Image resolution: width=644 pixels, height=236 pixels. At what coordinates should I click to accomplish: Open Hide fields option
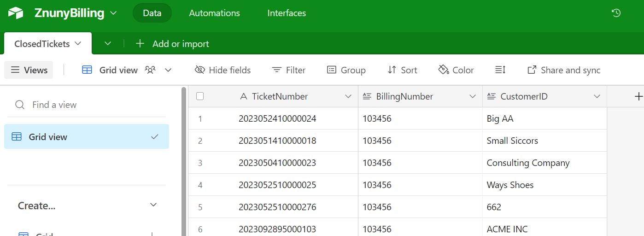[223, 70]
